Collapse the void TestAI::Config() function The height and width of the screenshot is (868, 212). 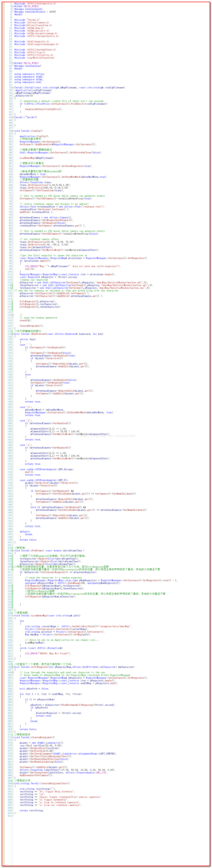[13, 131]
